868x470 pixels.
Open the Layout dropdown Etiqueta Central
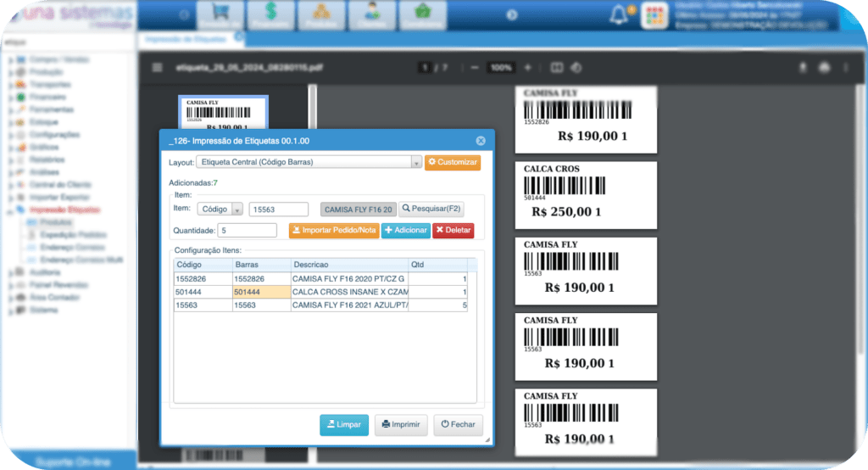click(309, 162)
